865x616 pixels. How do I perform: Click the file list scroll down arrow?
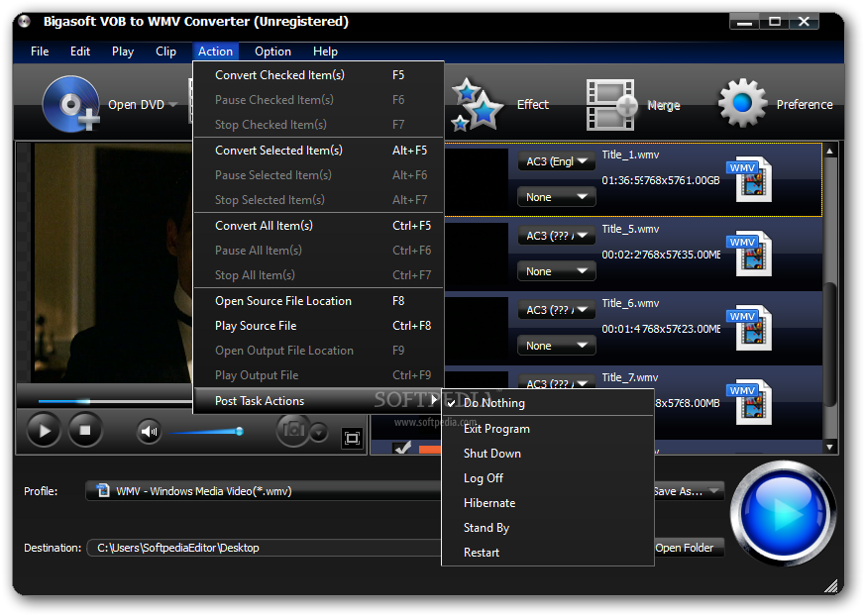coord(829,448)
